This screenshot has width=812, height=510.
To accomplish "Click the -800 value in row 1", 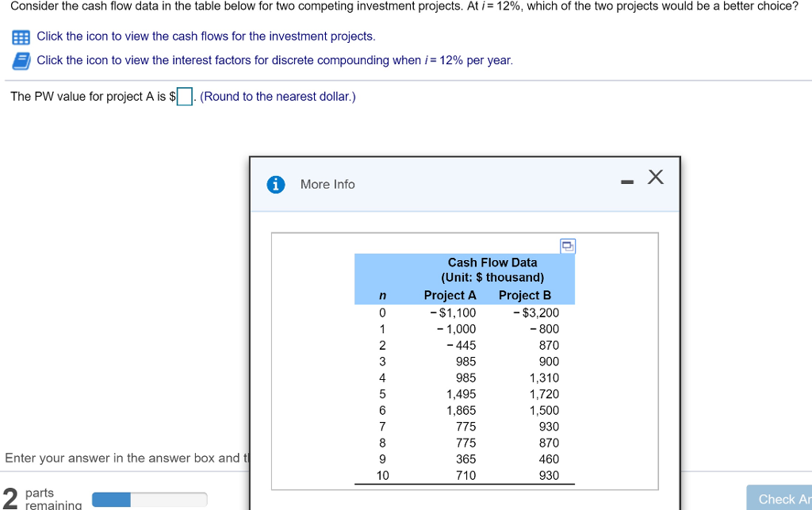I will pos(544,329).
